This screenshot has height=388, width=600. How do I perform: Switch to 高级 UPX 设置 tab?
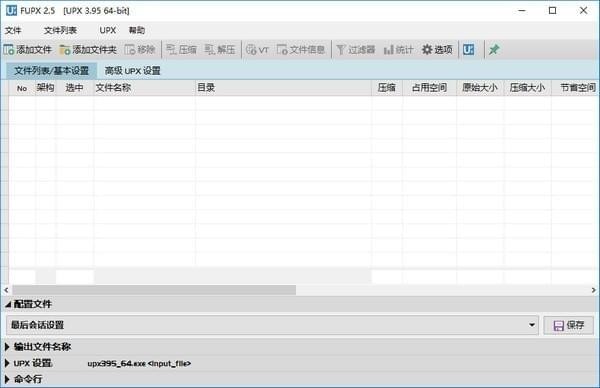tap(132, 70)
